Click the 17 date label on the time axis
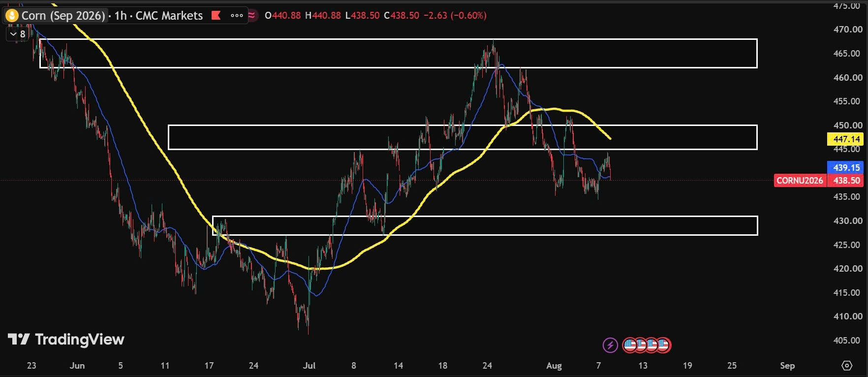Image resolution: width=868 pixels, height=377 pixels. click(209, 366)
